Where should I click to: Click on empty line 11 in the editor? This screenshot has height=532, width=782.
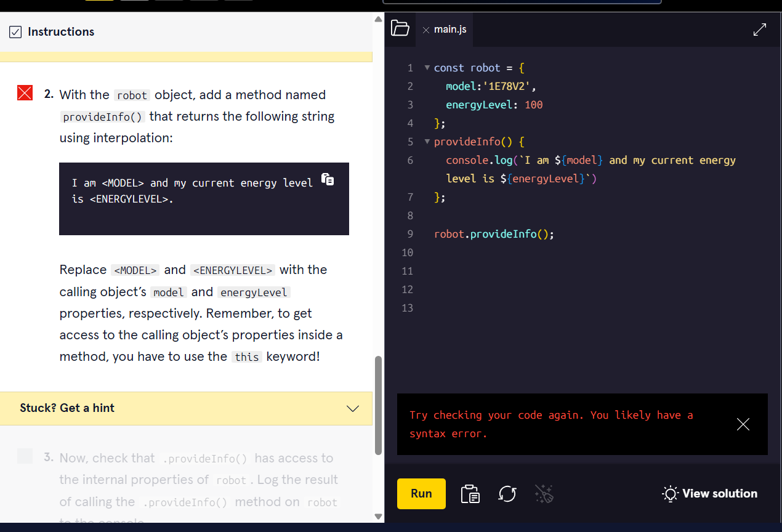coord(554,271)
